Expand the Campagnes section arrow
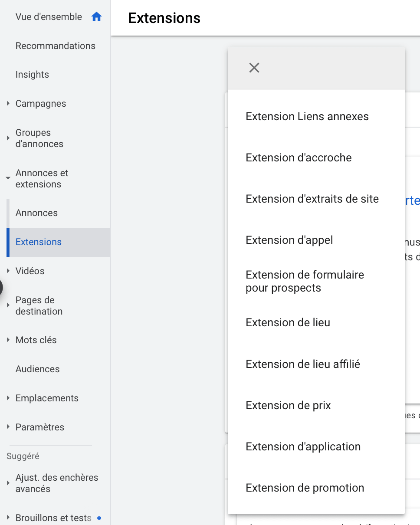420x525 pixels. coord(8,104)
